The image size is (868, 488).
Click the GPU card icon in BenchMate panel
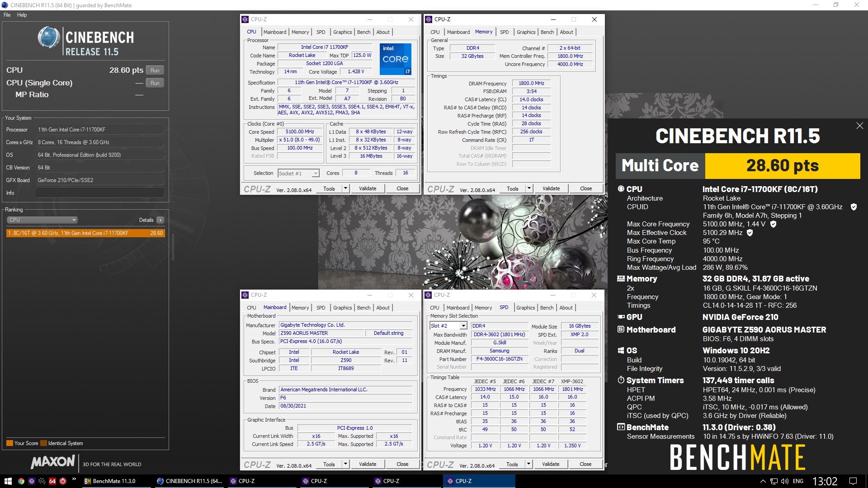621,317
